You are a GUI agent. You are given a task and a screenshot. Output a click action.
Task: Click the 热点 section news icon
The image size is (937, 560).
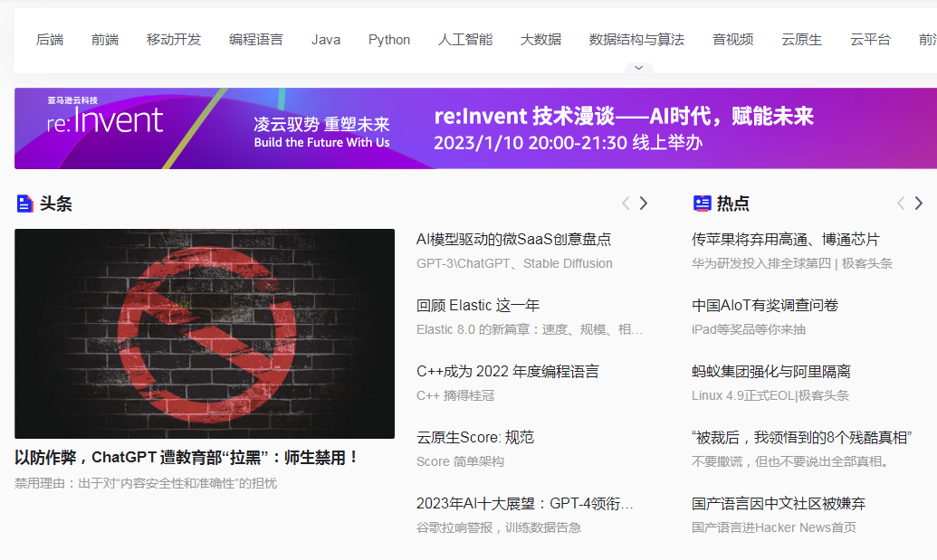pyautogui.click(x=702, y=204)
